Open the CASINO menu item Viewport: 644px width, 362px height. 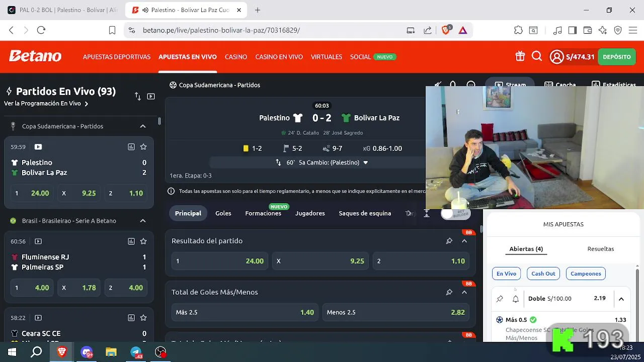236,57
